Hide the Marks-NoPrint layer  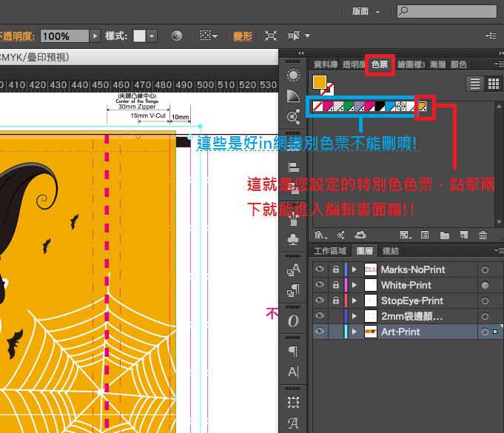[320, 269]
